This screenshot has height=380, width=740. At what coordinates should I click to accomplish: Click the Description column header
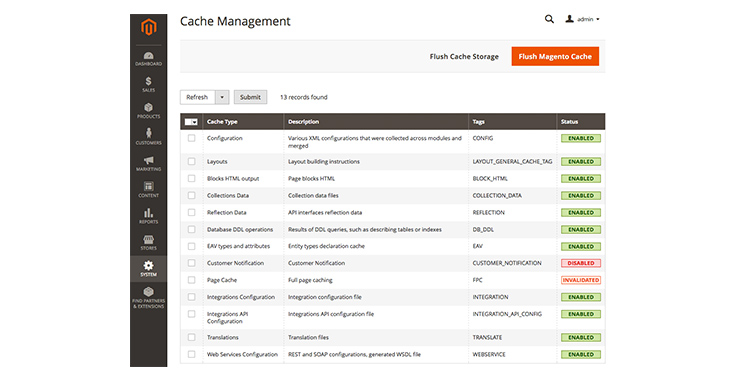303,122
